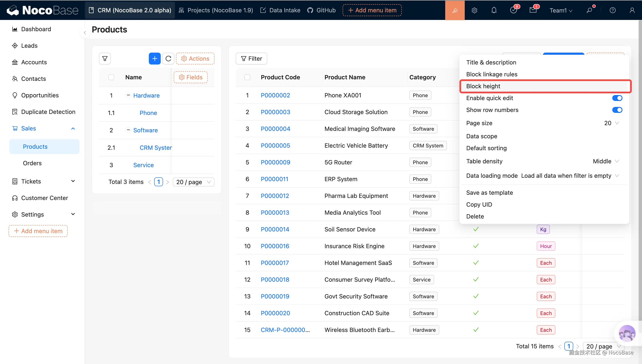Collapse the left sidebar arrow

(85, 32)
